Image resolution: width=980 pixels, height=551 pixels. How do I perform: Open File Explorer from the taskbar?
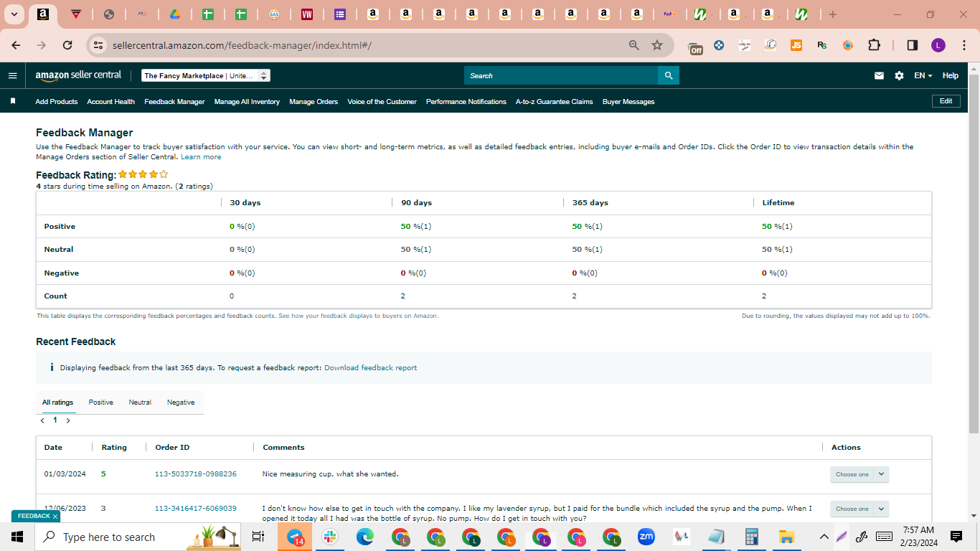[787, 537]
